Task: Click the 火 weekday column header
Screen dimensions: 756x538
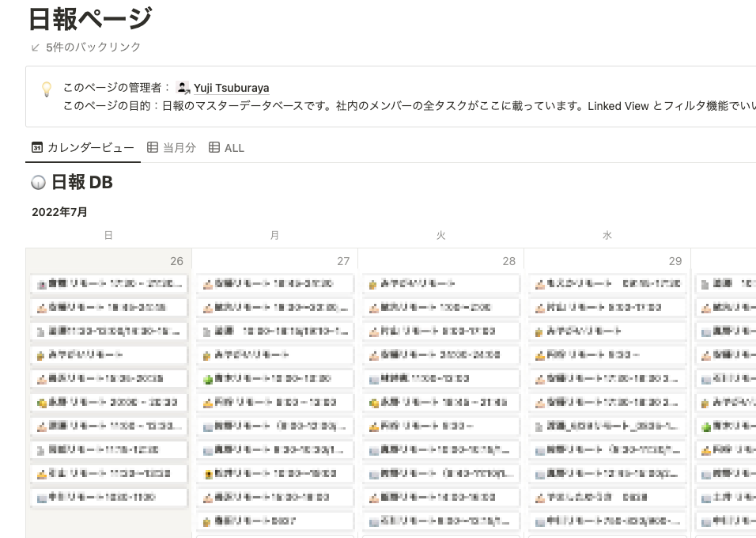Action: click(440, 236)
